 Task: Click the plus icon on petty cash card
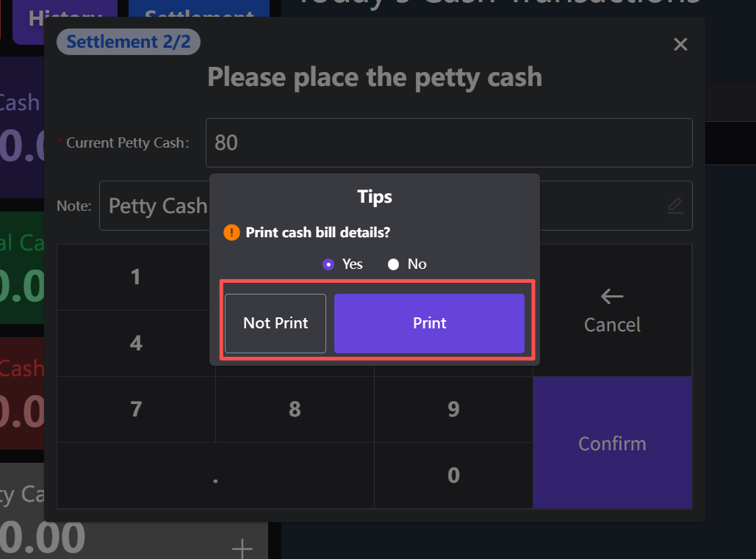point(242,548)
